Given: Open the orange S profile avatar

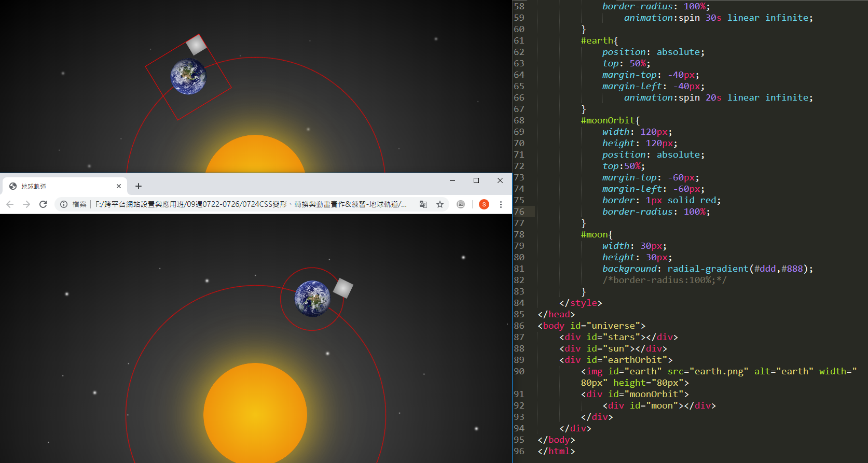Looking at the screenshot, I should pos(484,204).
